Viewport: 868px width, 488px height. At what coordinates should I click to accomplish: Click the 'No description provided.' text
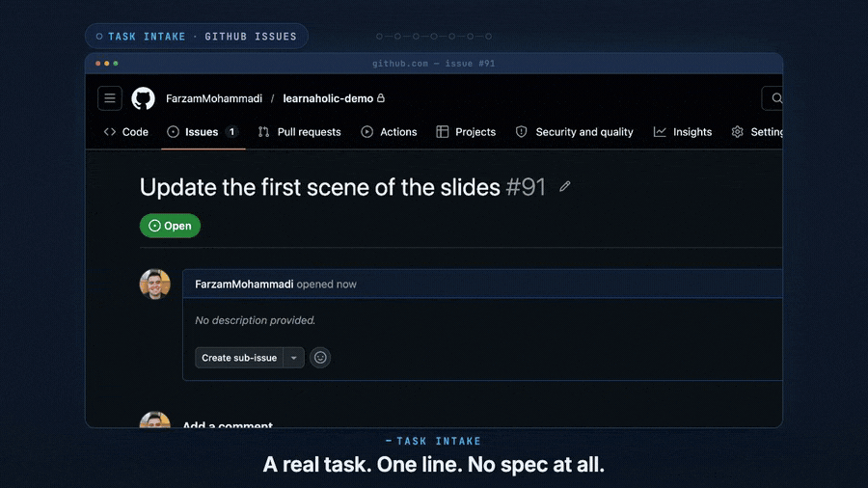(256, 320)
